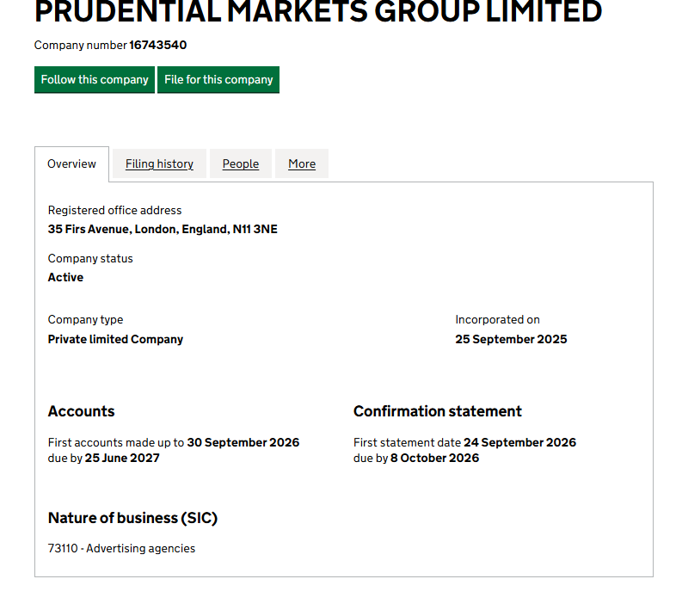The height and width of the screenshot is (616, 682).
Task: Click the Private limited Company type value
Action: [x=115, y=339]
